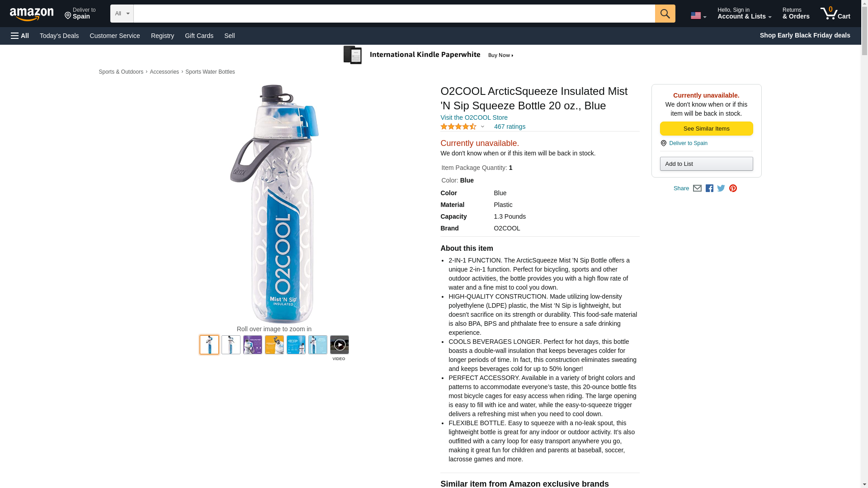Screen dimensions: 868x488
Task: Focus the Amazon search text field
Action: [394, 14]
